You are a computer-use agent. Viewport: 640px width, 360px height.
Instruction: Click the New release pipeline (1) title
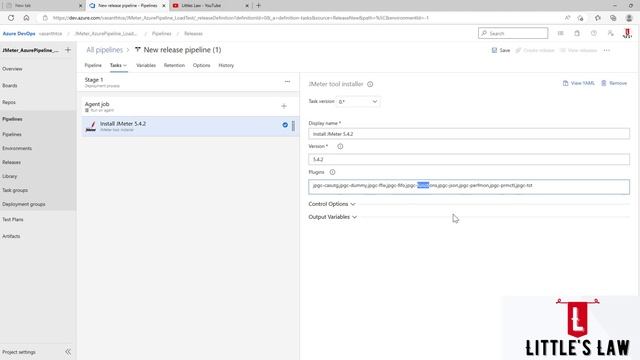[x=182, y=50]
